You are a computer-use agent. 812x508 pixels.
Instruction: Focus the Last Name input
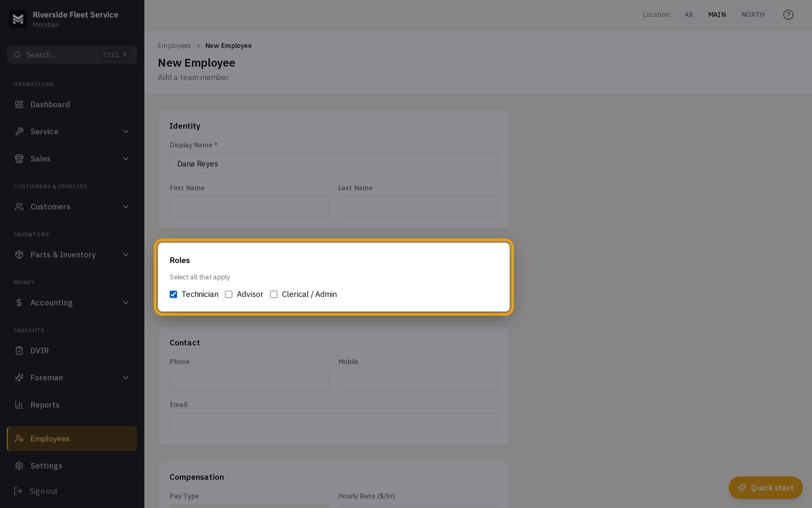point(418,207)
